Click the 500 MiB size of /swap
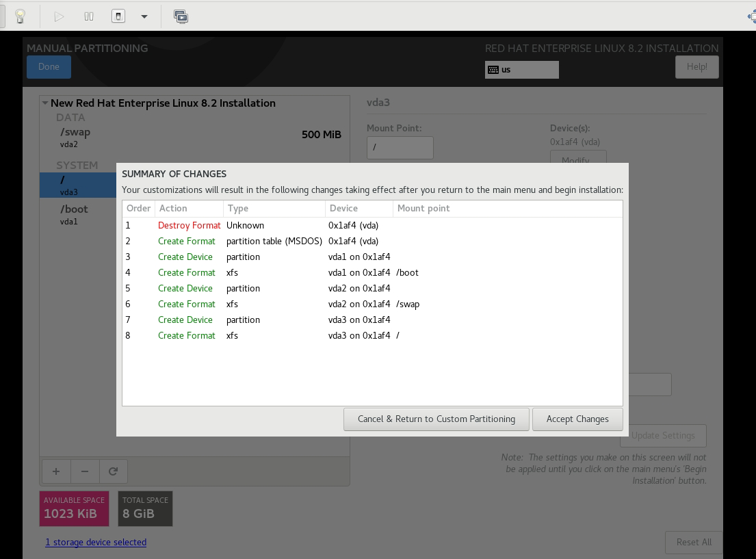 coord(321,135)
